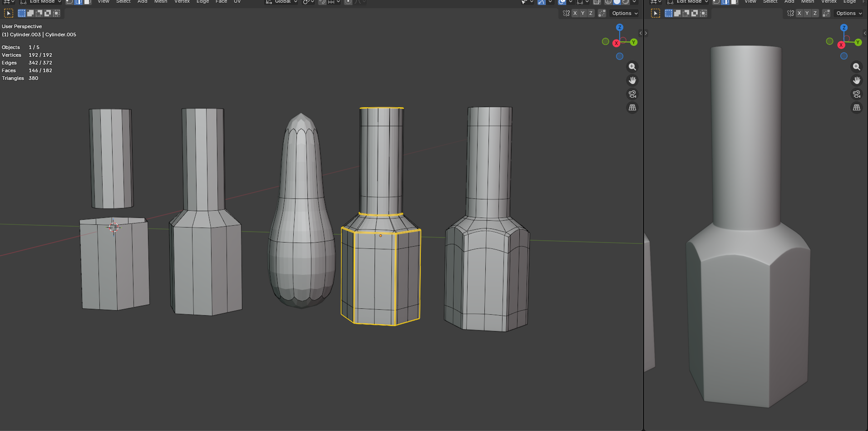This screenshot has width=868, height=431.
Task: Toggle Z mirror axis in right viewport header
Action: (815, 13)
